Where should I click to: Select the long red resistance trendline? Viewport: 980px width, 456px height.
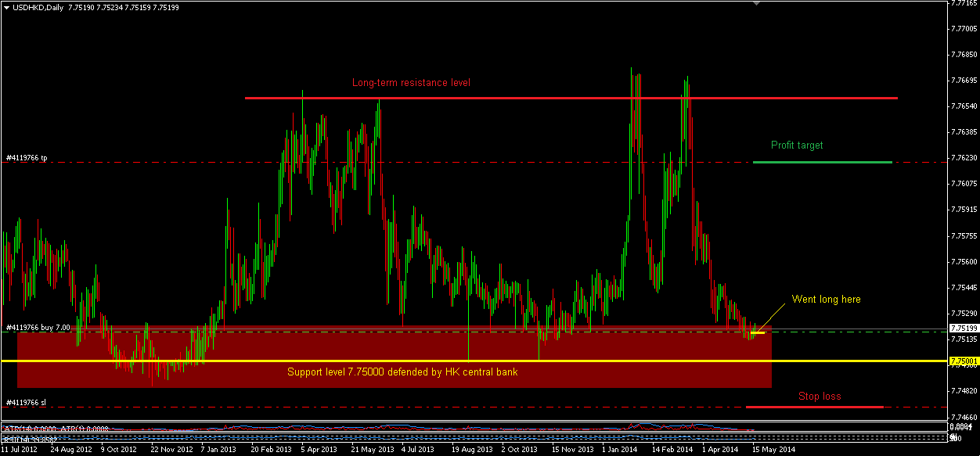coord(571,98)
